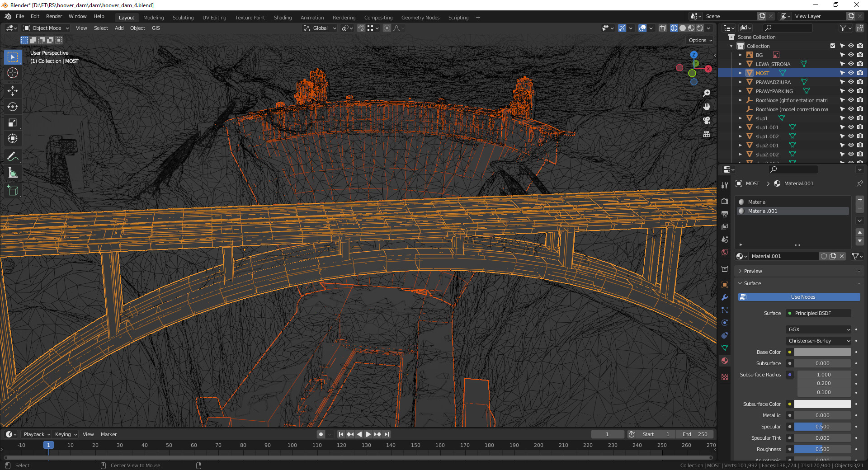
Task: Select the Scale tool in the toolbar
Action: [x=13, y=123]
